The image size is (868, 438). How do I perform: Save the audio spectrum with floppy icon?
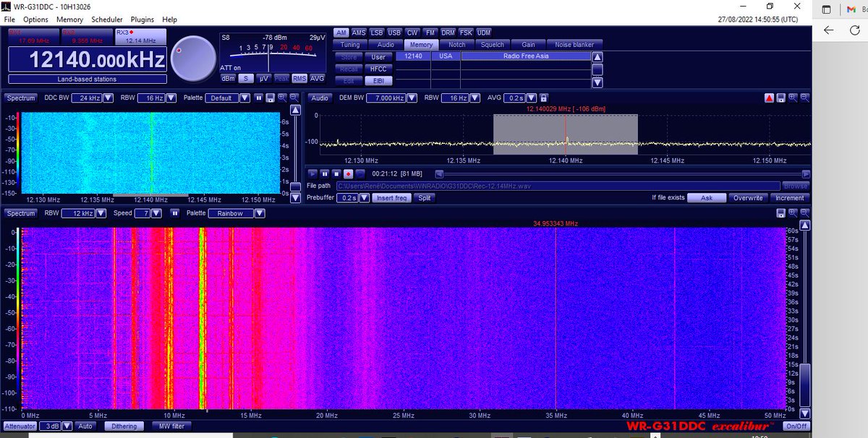(x=782, y=98)
